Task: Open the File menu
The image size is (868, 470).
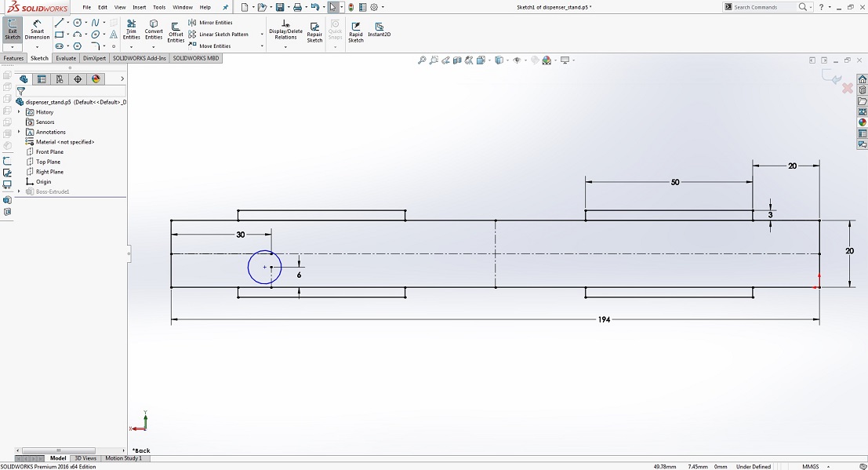Action: (87, 7)
